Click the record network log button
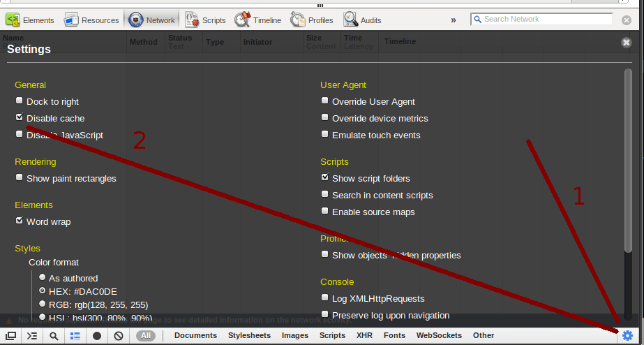 pos(97,335)
